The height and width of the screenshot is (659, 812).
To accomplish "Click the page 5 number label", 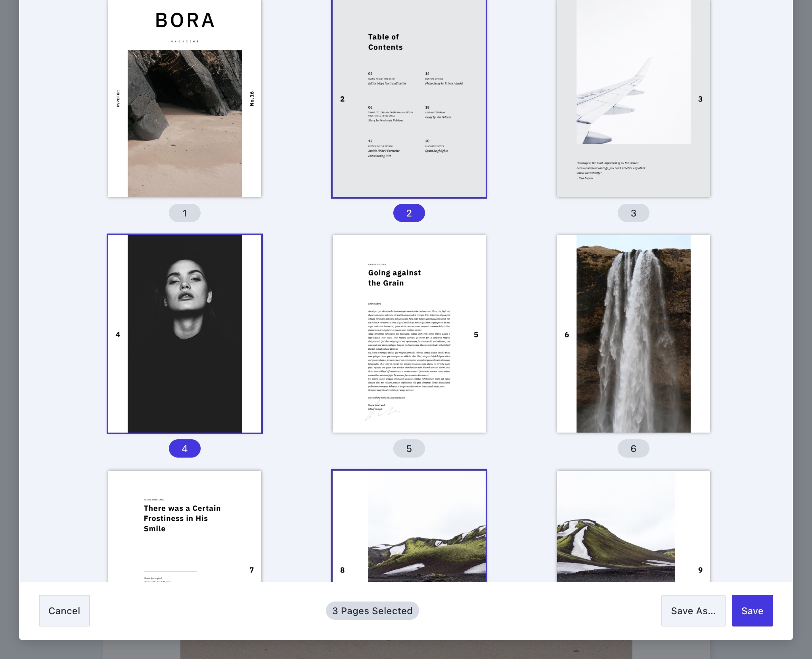I will coord(409,448).
